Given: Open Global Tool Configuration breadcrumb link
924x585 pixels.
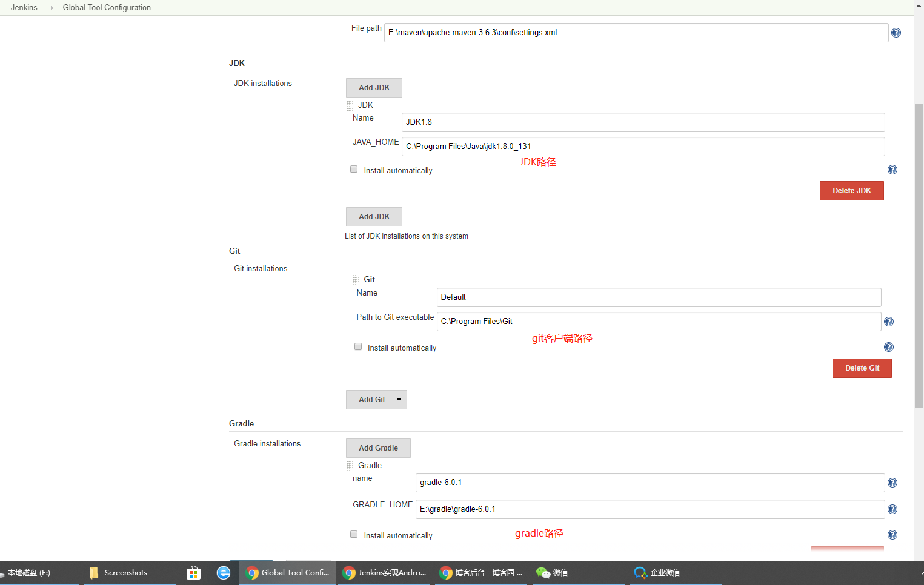Looking at the screenshot, I should [x=107, y=7].
